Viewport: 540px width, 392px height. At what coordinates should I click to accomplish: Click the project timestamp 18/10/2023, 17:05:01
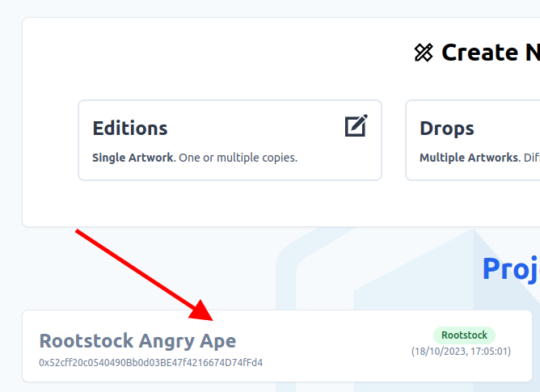[461, 352]
